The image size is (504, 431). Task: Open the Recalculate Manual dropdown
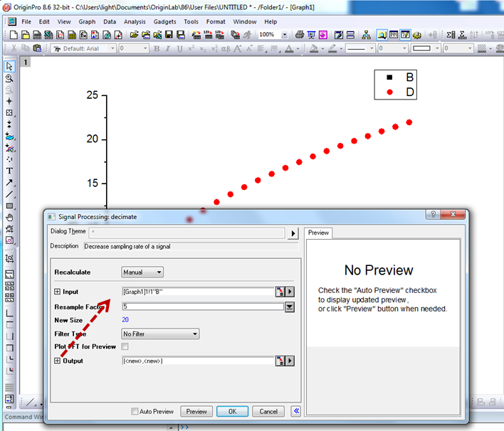pyautogui.click(x=142, y=272)
